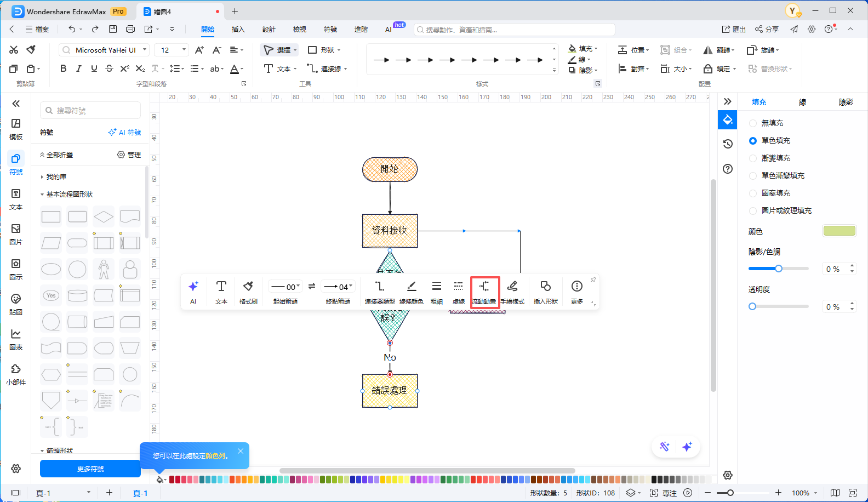868x502 pixels.
Task: Select the flow animation (流動動畫) tool
Action: pyautogui.click(x=484, y=292)
